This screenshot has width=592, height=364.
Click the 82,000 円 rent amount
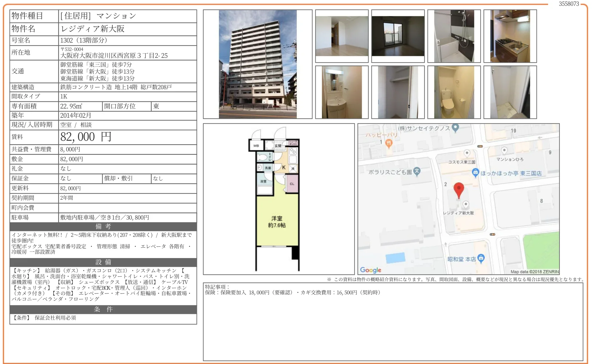[x=86, y=137]
